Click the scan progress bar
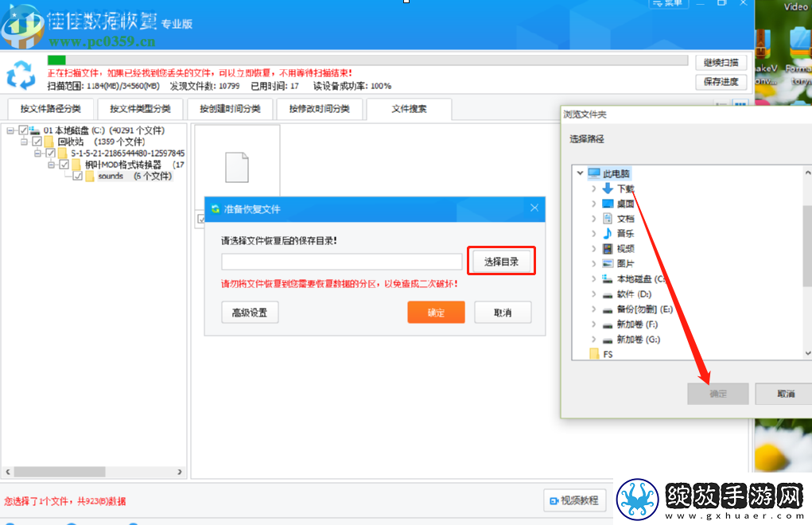Image resolution: width=812 pixels, height=525 pixels. pos(367,60)
